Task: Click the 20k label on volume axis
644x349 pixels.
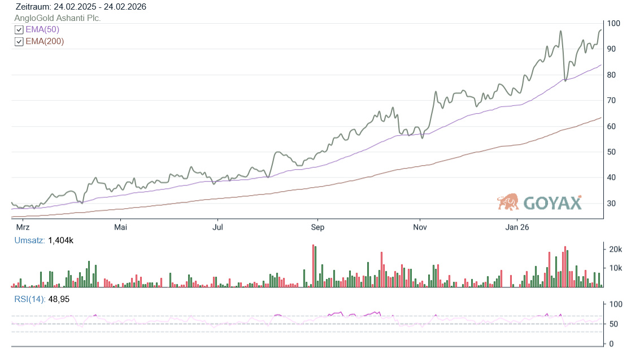Action: tap(615, 249)
